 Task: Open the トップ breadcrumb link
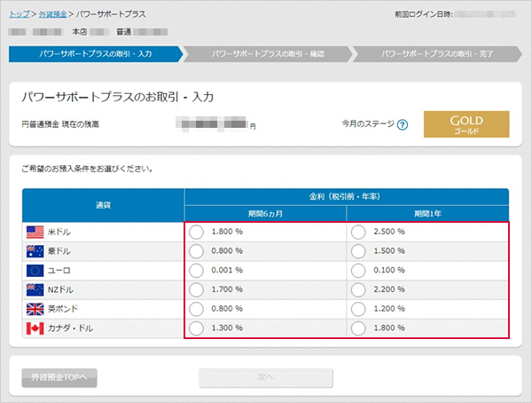19,15
